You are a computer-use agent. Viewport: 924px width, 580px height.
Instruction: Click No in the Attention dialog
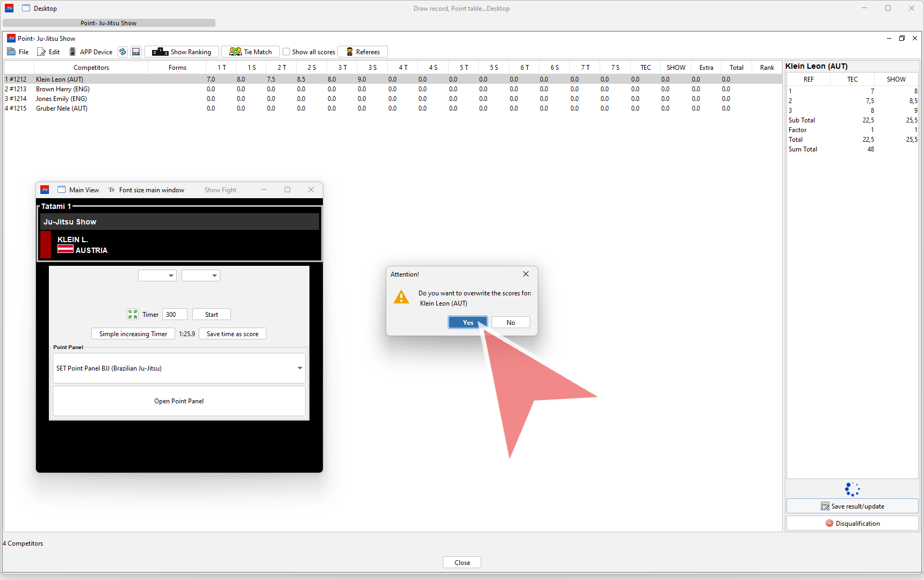click(510, 322)
